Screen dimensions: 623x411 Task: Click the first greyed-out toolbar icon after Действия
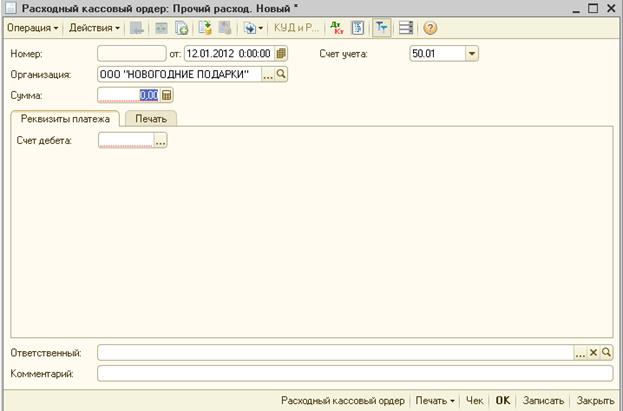137,28
